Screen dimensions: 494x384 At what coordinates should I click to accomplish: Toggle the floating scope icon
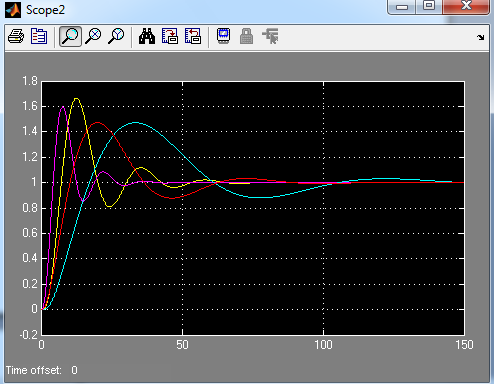click(223, 36)
